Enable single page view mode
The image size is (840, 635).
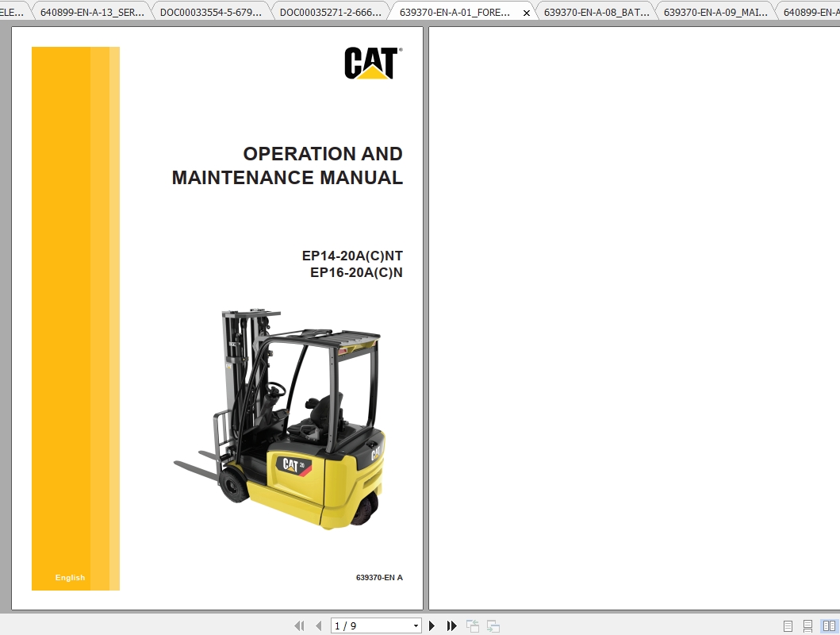788,625
